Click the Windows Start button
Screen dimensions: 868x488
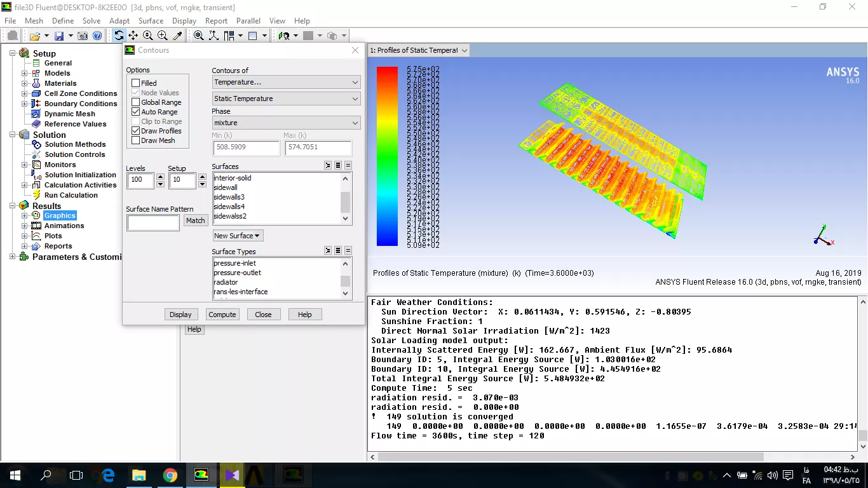[15, 475]
